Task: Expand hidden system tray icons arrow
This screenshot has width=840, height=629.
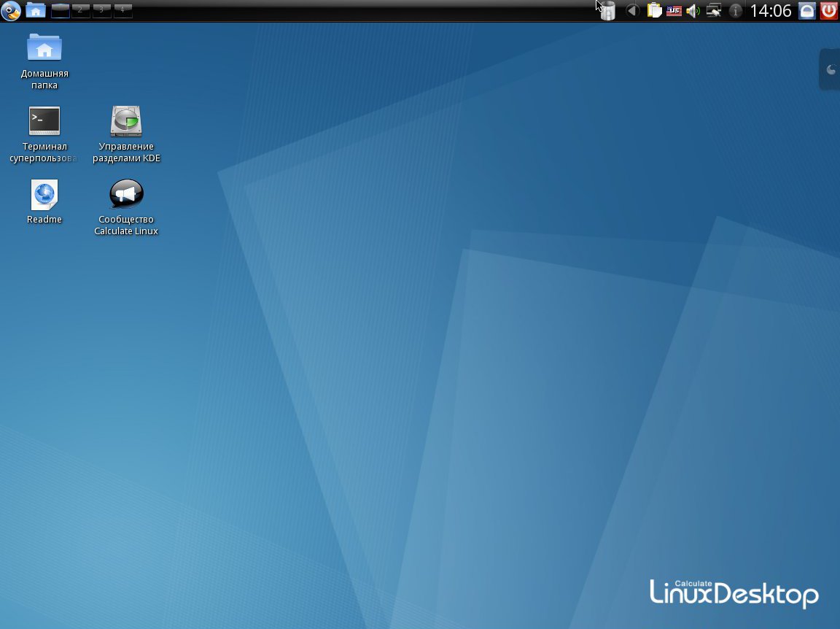Action: pyautogui.click(x=633, y=11)
